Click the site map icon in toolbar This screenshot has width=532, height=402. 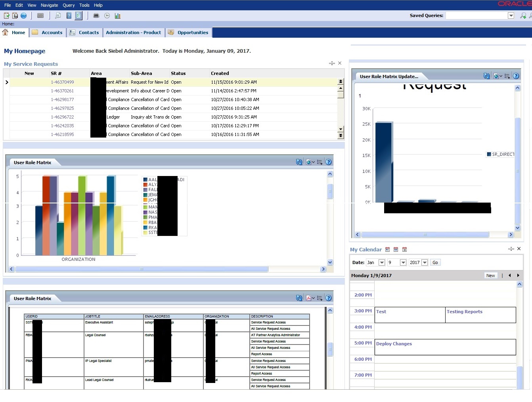[40, 15]
